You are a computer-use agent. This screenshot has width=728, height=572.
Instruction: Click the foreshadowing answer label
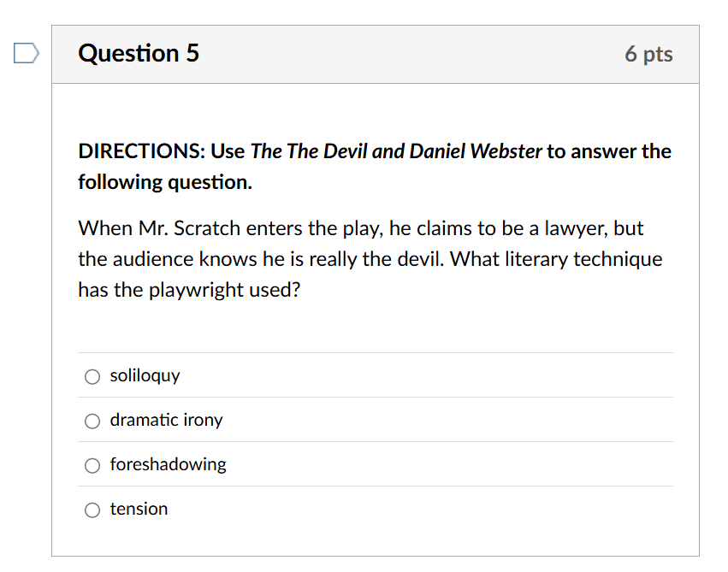[x=169, y=465]
